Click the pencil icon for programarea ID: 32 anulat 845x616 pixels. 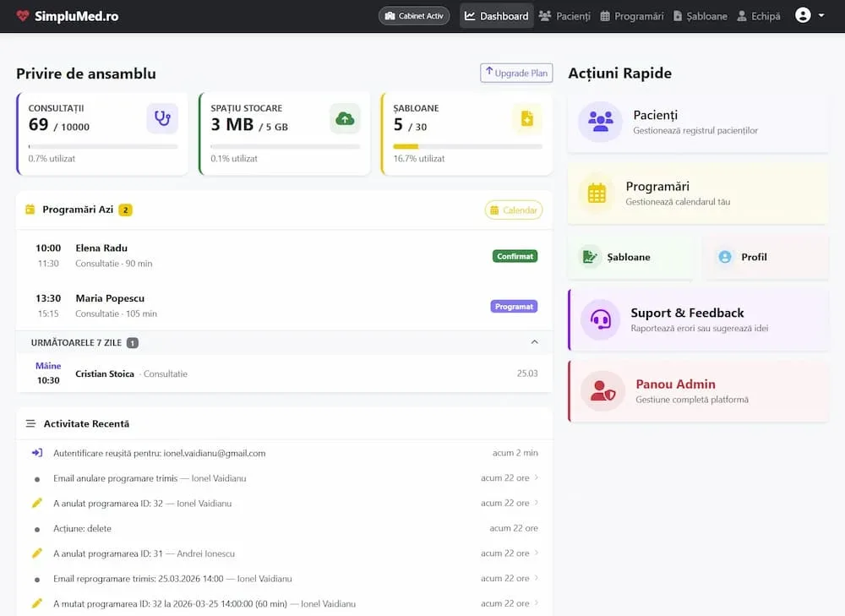(x=36, y=503)
